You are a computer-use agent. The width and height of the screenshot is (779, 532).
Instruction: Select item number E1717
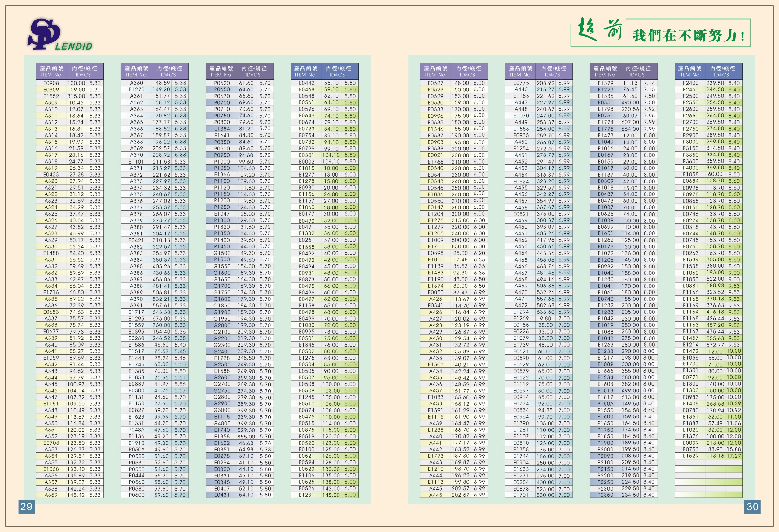[136, 312]
